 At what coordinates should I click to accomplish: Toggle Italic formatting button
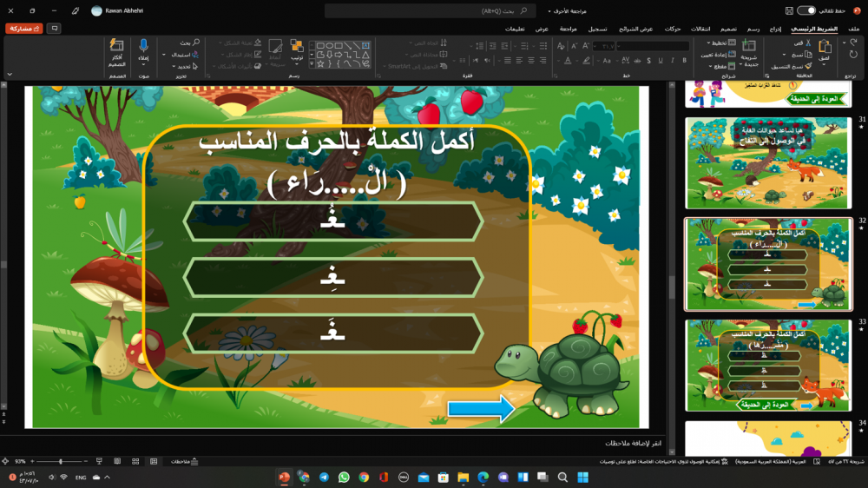673,61
